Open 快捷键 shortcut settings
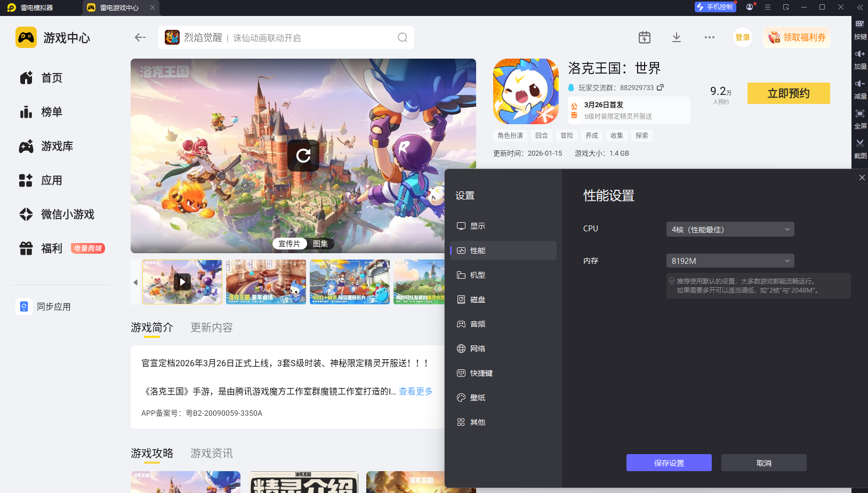Viewport: 868px width, 493px height. click(x=503, y=373)
